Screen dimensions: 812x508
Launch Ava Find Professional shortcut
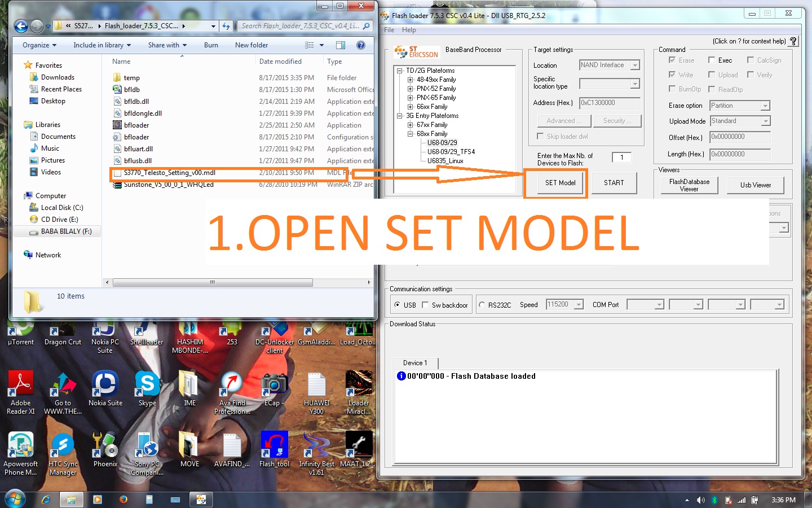[x=232, y=392]
